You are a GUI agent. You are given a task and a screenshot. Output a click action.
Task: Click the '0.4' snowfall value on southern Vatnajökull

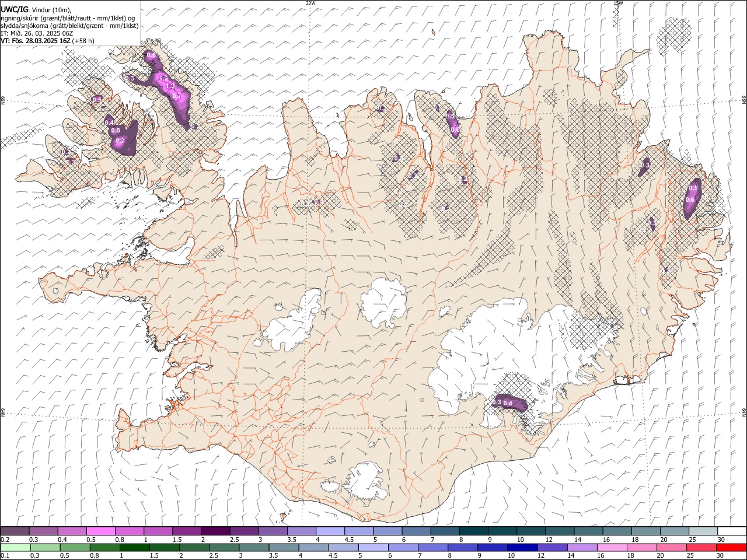508,403
